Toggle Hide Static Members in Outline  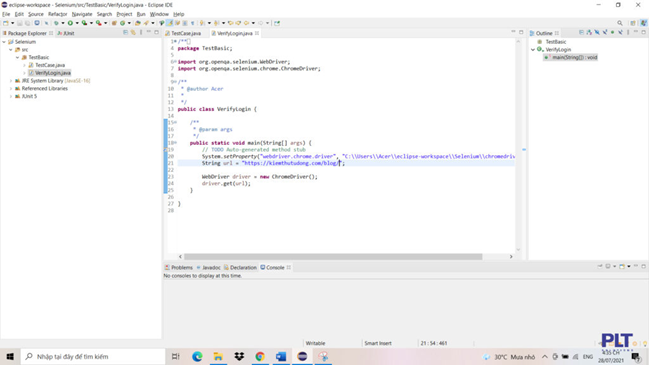point(605,32)
